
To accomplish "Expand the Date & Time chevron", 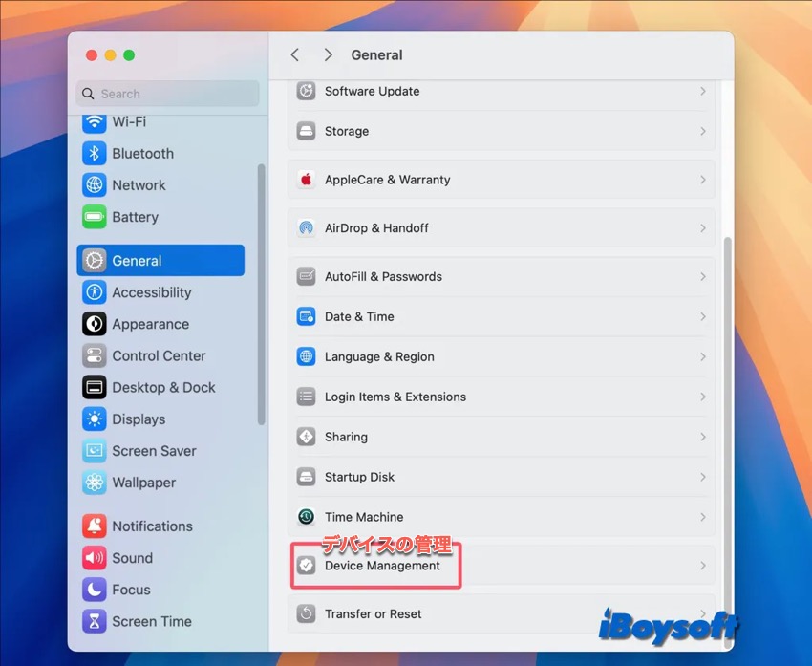I will (702, 316).
